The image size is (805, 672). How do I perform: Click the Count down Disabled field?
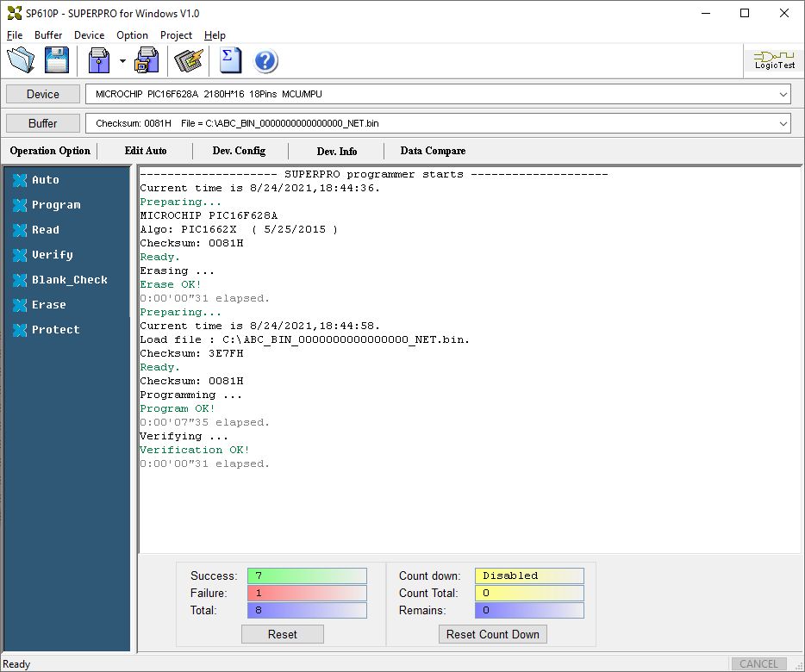[x=529, y=576]
